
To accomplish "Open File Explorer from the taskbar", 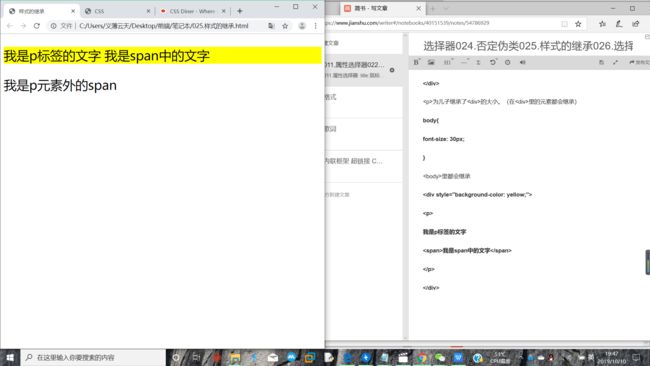I will point(235,357).
